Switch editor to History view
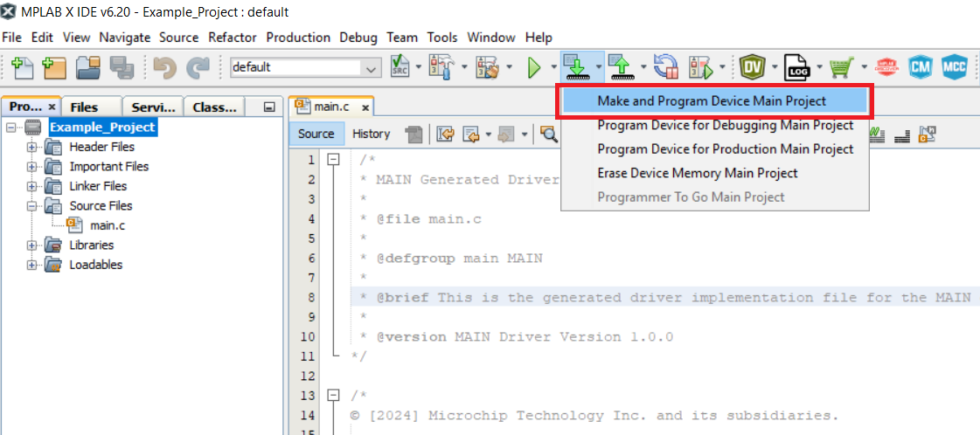The width and height of the screenshot is (980, 435). [371, 134]
